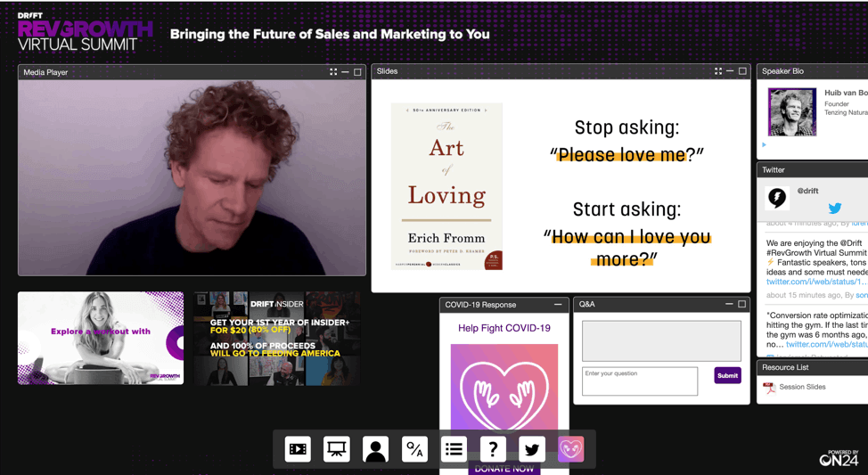
Task: Open the Media Player dock icon
Action: point(298,450)
